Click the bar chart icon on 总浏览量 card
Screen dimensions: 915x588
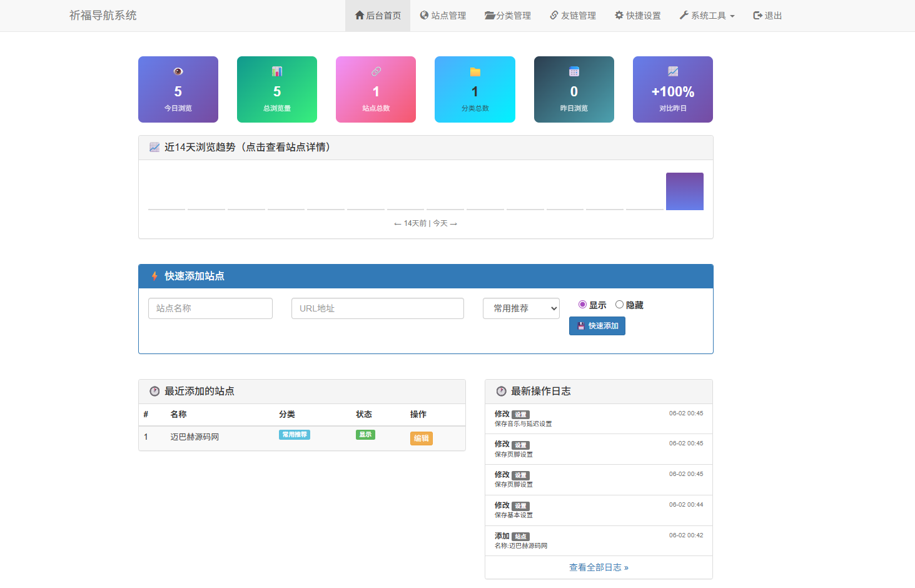[277, 71]
